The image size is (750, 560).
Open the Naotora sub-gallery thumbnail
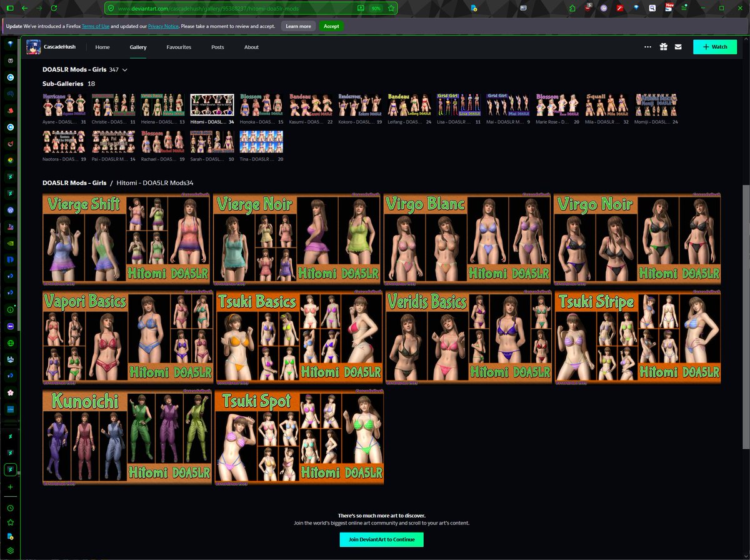pyautogui.click(x=64, y=142)
